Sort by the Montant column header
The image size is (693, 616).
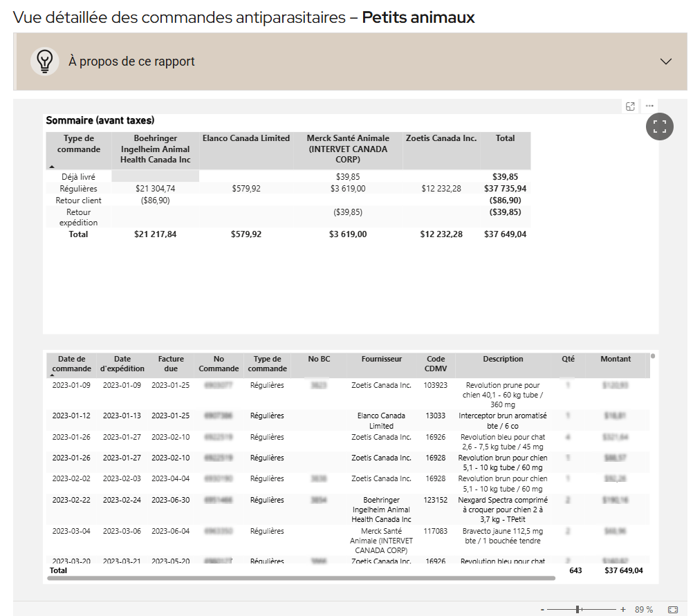click(x=615, y=359)
